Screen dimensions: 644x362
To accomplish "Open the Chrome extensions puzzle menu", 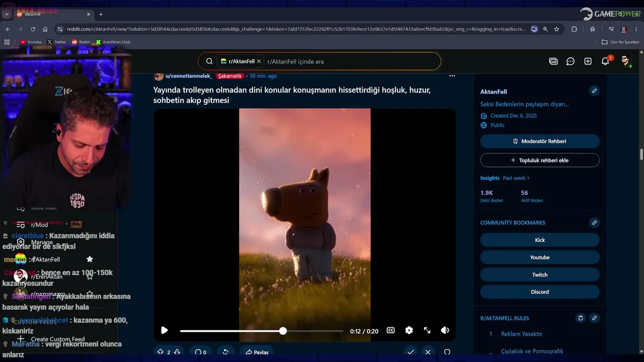I will click(574, 29).
